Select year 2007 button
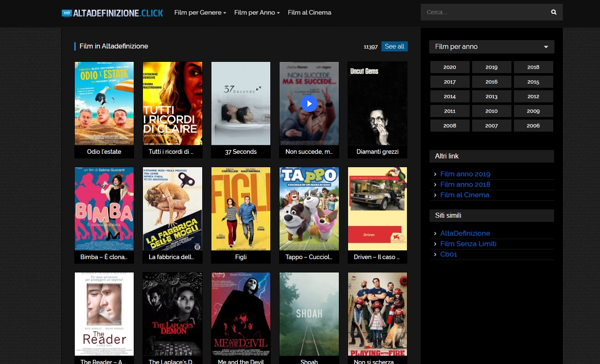Screen dimensions: 600x364 point(492,126)
